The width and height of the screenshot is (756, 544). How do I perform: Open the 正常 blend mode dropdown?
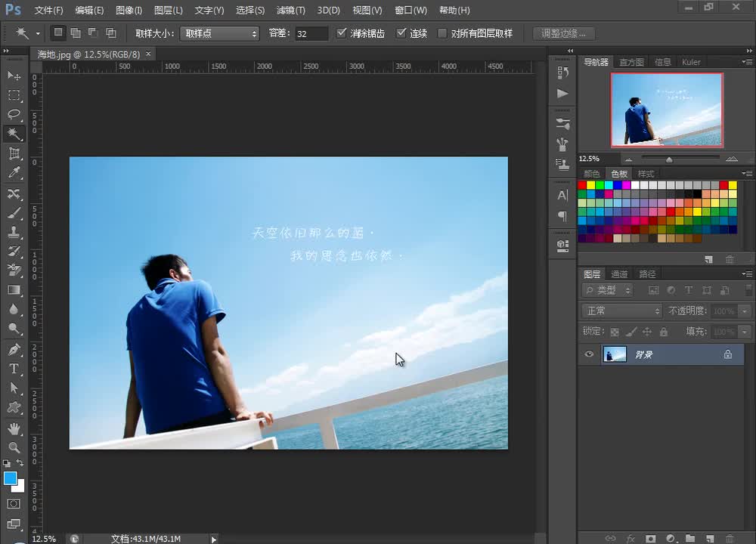pyautogui.click(x=623, y=311)
